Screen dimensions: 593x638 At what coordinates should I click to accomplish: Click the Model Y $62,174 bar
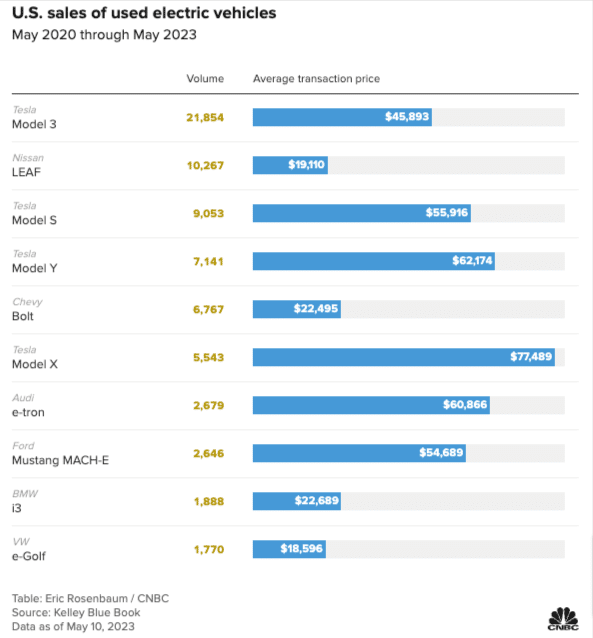click(x=374, y=261)
